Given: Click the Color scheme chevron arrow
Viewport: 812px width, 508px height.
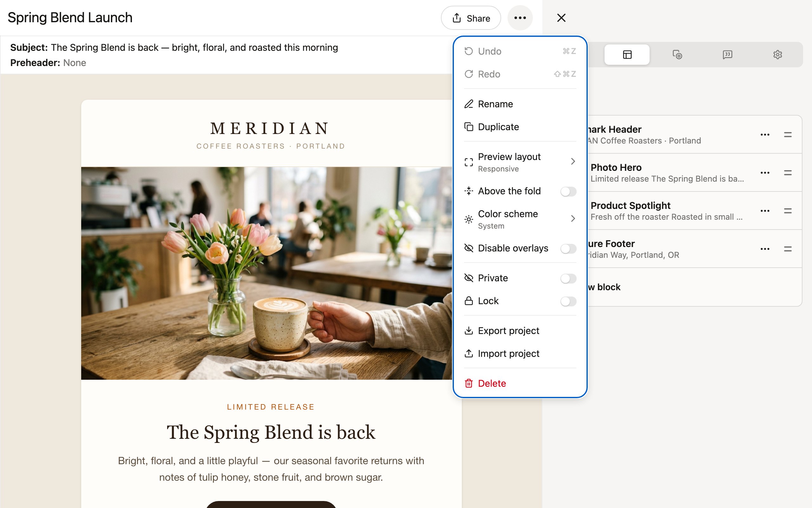Looking at the screenshot, I should point(573,219).
